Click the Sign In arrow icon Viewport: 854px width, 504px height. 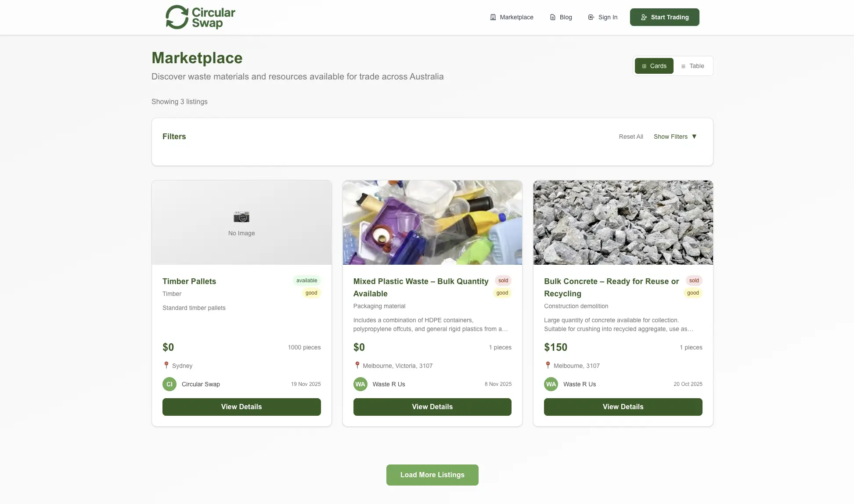click(x=591, y=17)
